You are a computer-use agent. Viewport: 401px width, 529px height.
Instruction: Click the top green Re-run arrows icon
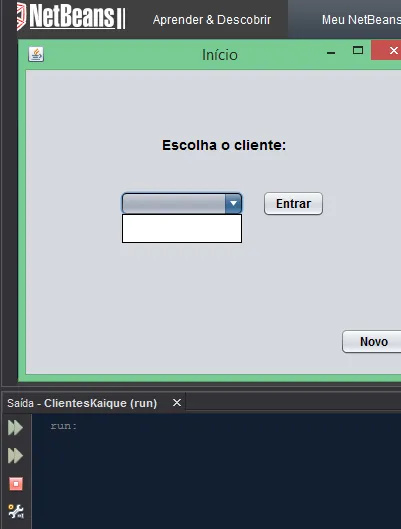pos(15,428)
